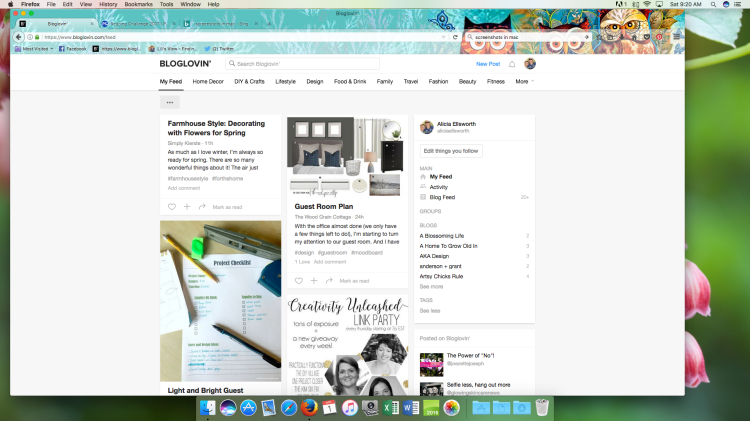This screenshot has height=421, width=750.
Task: Open App Store from the Dock
Action: 248,408
